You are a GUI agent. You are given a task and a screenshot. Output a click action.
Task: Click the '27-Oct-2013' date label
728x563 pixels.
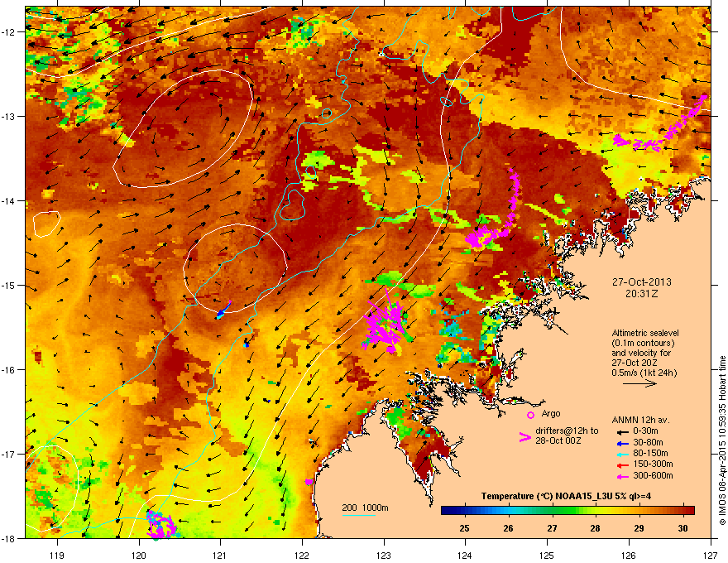(x=642, y=282)
